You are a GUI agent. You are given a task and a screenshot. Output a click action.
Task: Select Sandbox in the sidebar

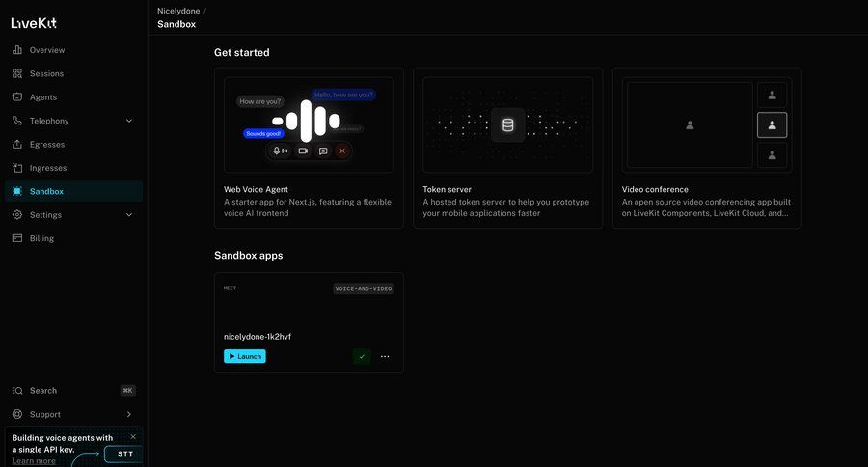coord(73,191)
